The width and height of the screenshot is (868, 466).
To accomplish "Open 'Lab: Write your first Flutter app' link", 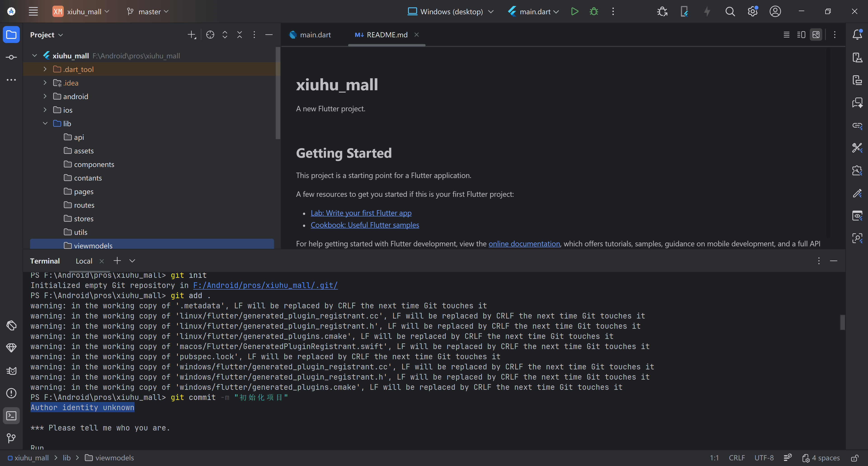I will pyautogui.click(x=361, y=213).
